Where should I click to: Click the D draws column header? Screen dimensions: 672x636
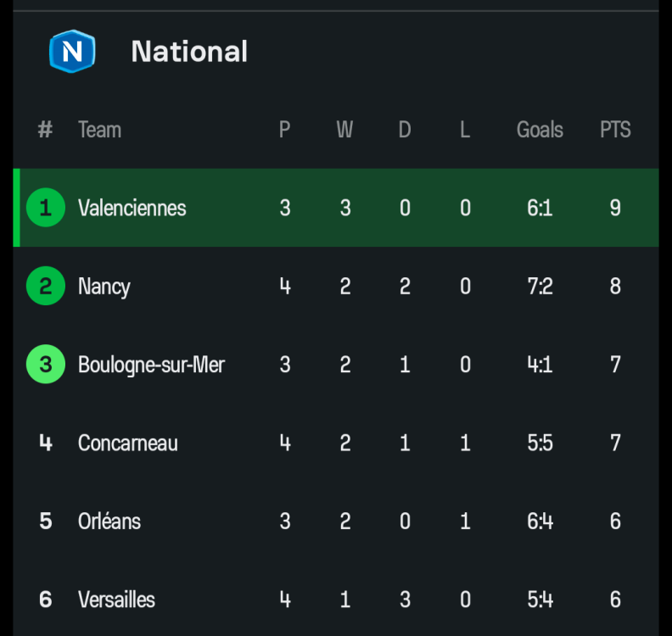(405, 130)
